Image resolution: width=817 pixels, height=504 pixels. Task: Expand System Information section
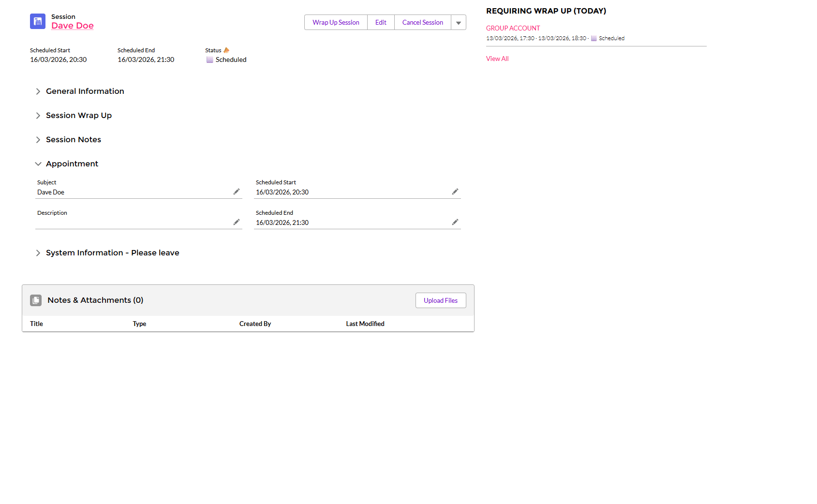click(38, 253)
